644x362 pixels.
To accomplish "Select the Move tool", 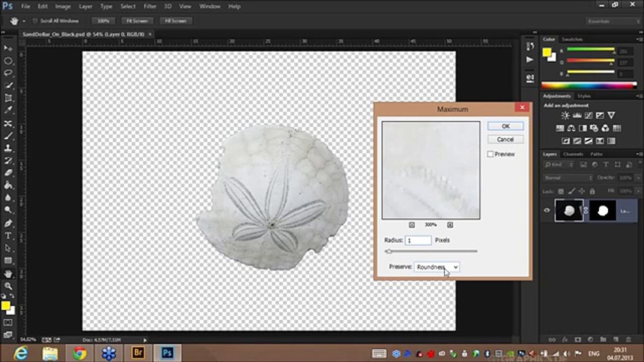I will point(8,48).
